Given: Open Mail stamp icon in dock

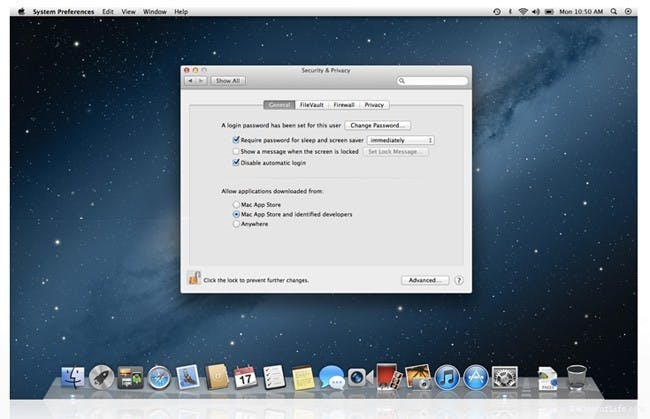Looking at the screenshot, I should (187, 378).
